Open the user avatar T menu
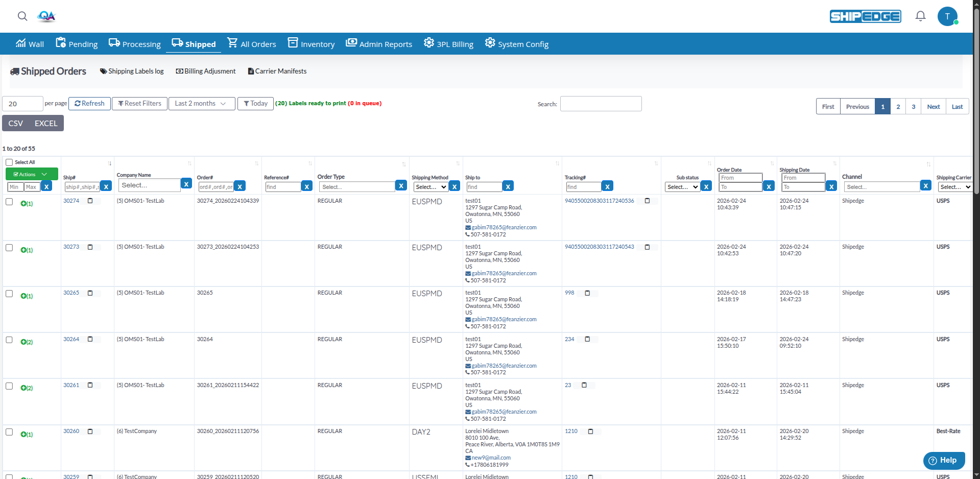 (947, 16)
